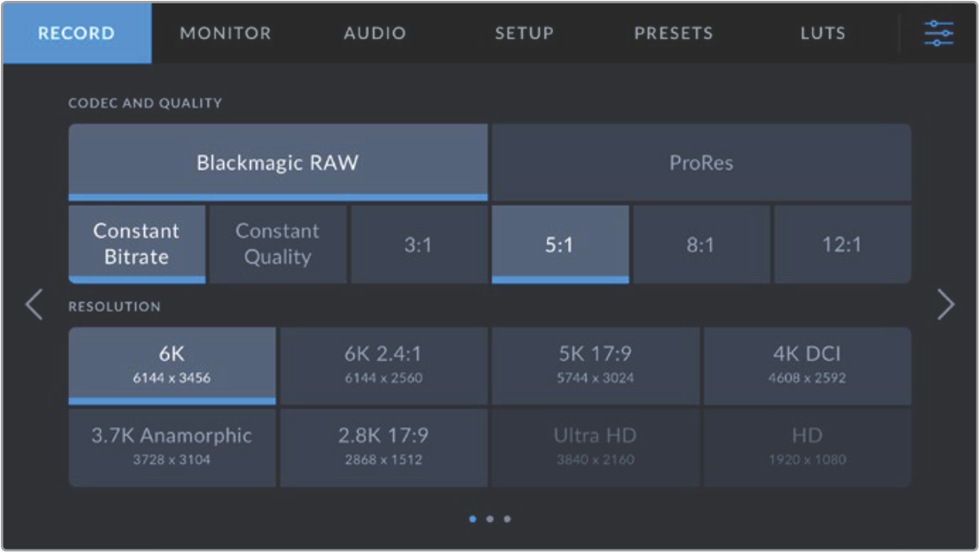Viewport: 980px width, 553px height.
Task: Open the LUTS tab
Action: click(822, 34)
